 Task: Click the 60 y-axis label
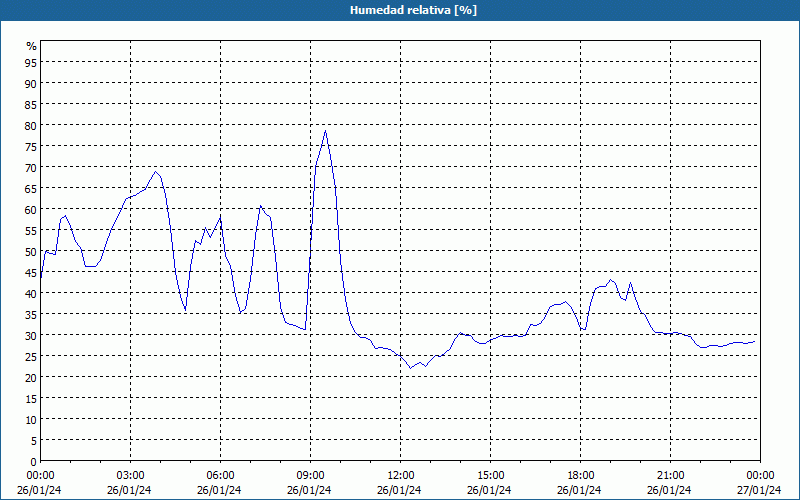[x=31, y=209]
